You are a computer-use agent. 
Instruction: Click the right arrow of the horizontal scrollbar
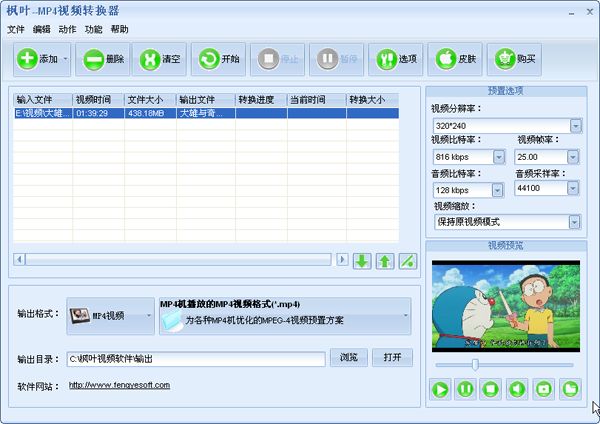click(342, 259)
